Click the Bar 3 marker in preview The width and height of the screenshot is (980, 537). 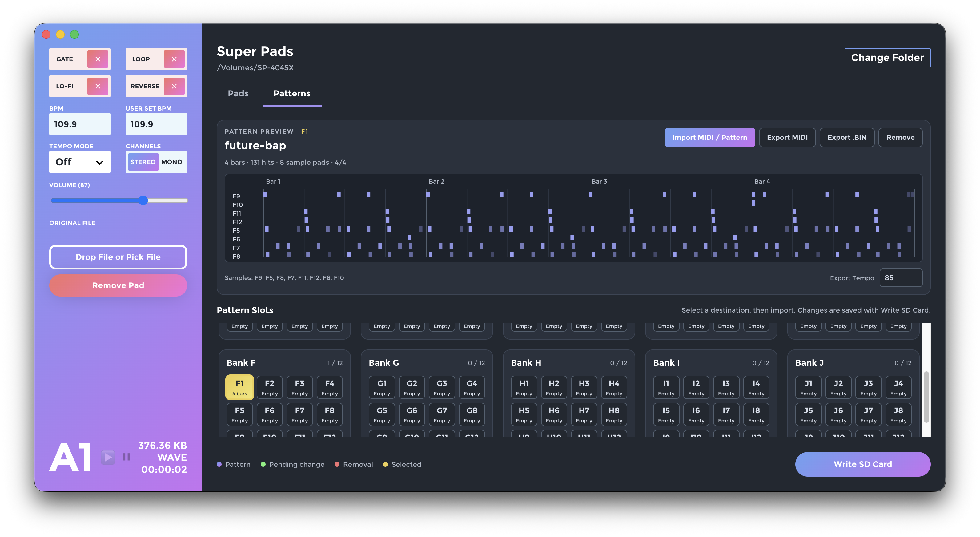pos(599,181)
